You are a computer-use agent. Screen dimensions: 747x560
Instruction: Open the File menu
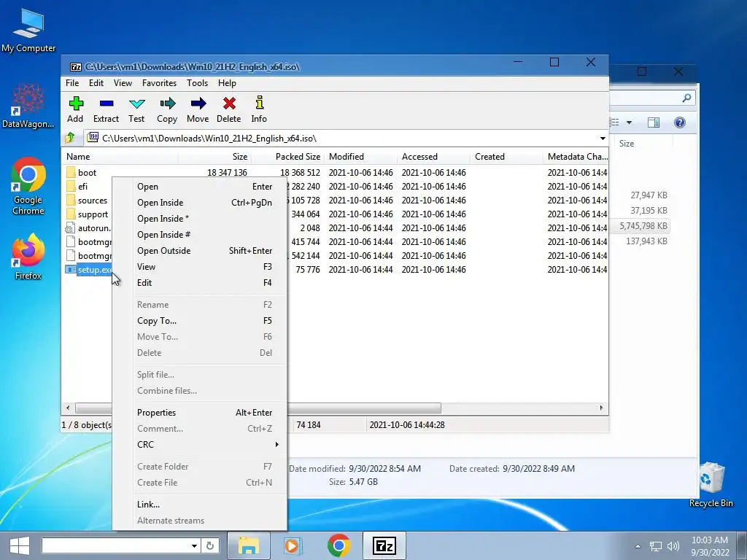[72, 83]
